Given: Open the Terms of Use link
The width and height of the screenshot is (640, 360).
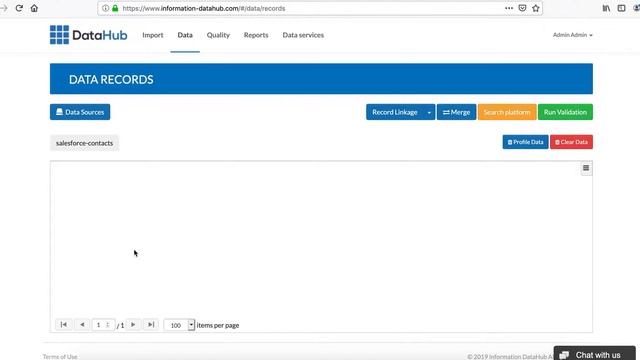Looking at the screenshot, I should 60,357.
